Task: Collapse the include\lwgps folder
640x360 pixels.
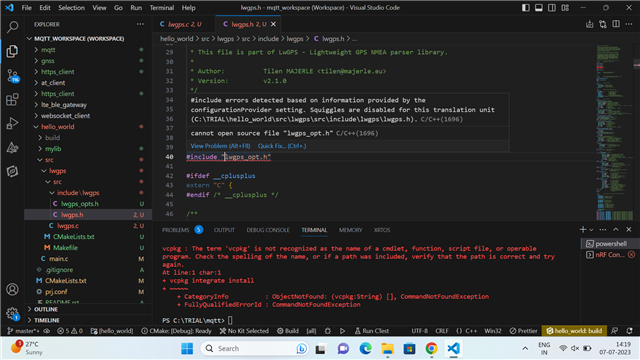Action: coord(52,193)
